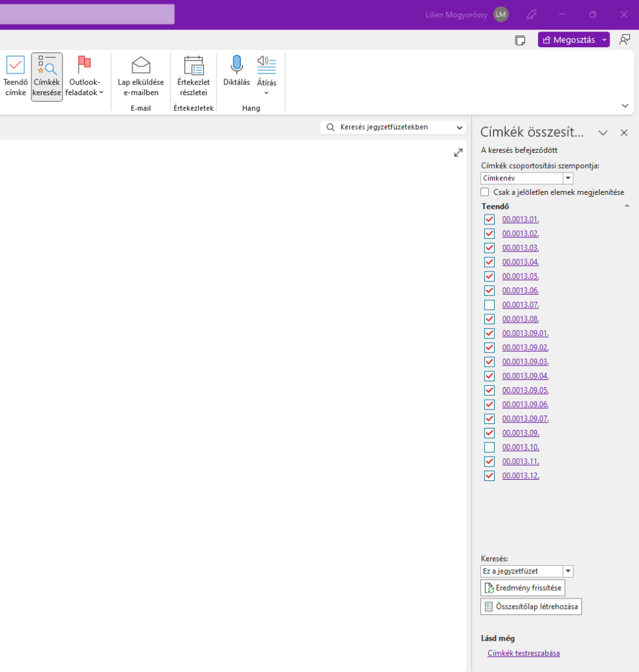Screen dimensions: 639x672
Task: Click the Teendő címke icon
Action: click(15, 66)
